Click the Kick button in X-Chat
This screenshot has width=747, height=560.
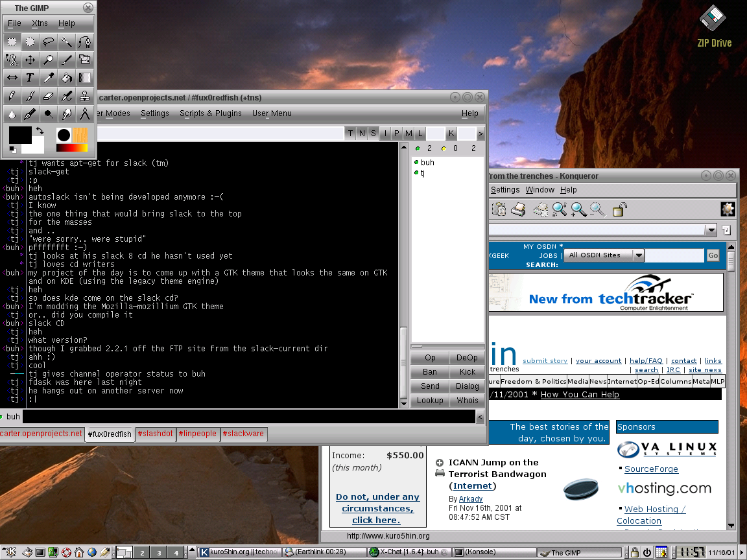[x=468, y=372]
